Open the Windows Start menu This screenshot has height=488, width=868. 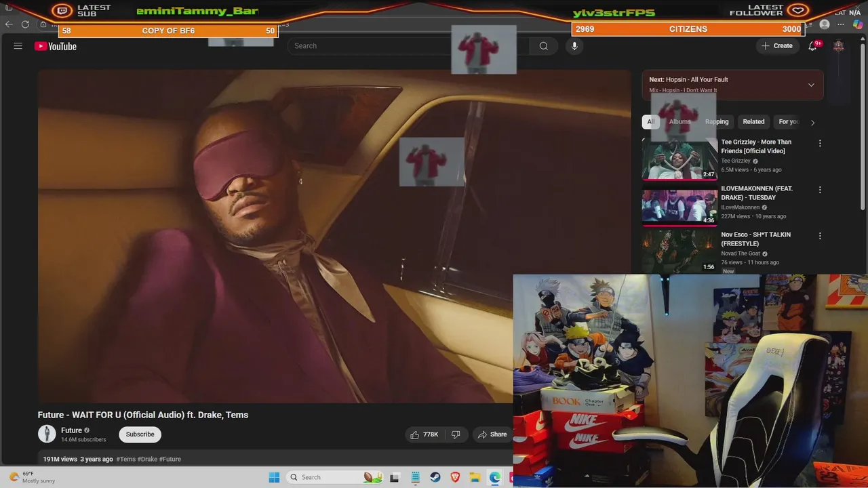point(274,477)
